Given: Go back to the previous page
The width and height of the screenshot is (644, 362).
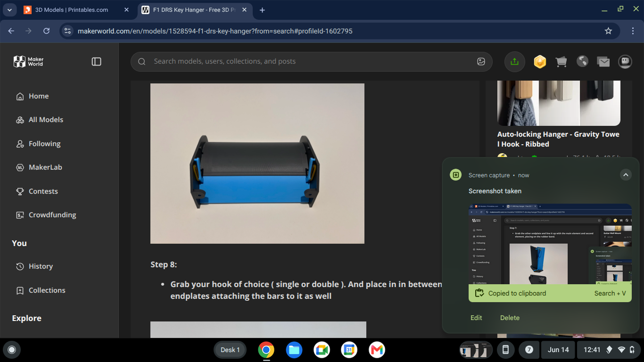Looking at the screenshot, I should coord(11,31).
